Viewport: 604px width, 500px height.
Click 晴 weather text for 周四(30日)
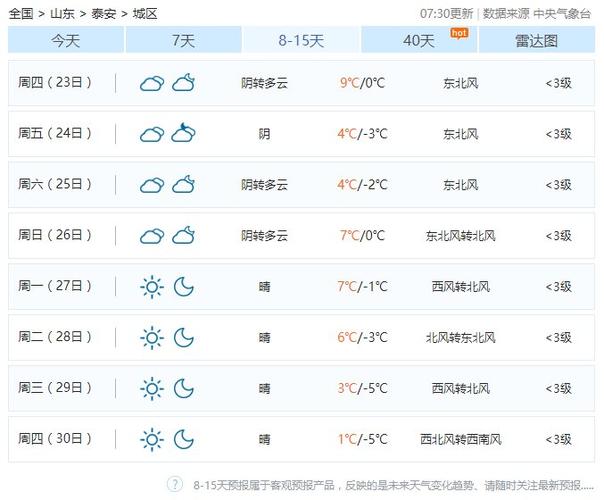click(x=264, y=439)
